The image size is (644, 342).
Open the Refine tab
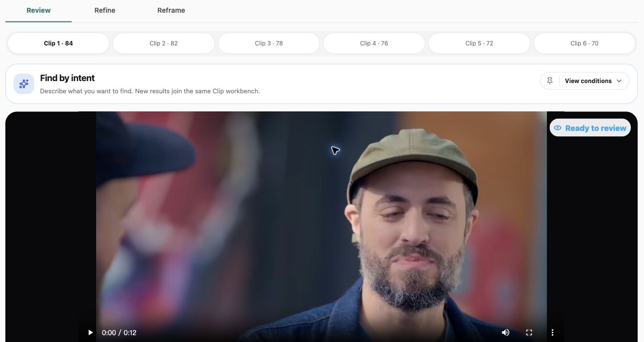[x=105, y=10]
